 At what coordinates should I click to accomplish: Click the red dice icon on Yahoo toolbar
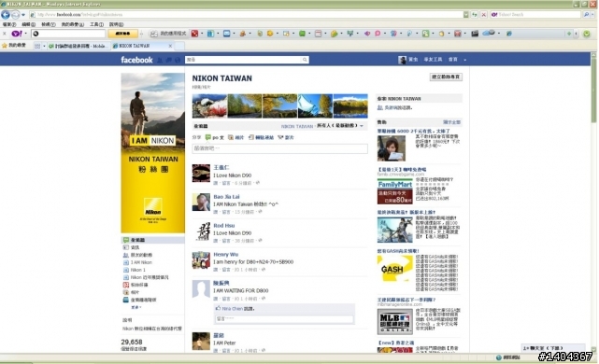(194, 34)
